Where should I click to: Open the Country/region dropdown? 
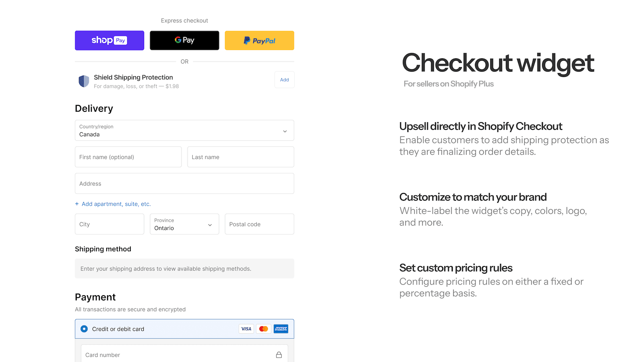184,130
